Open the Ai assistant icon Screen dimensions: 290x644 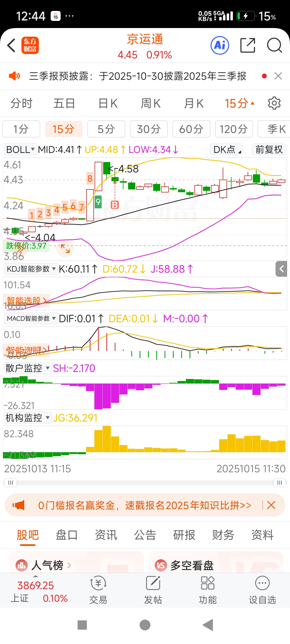tap(220, 46)
